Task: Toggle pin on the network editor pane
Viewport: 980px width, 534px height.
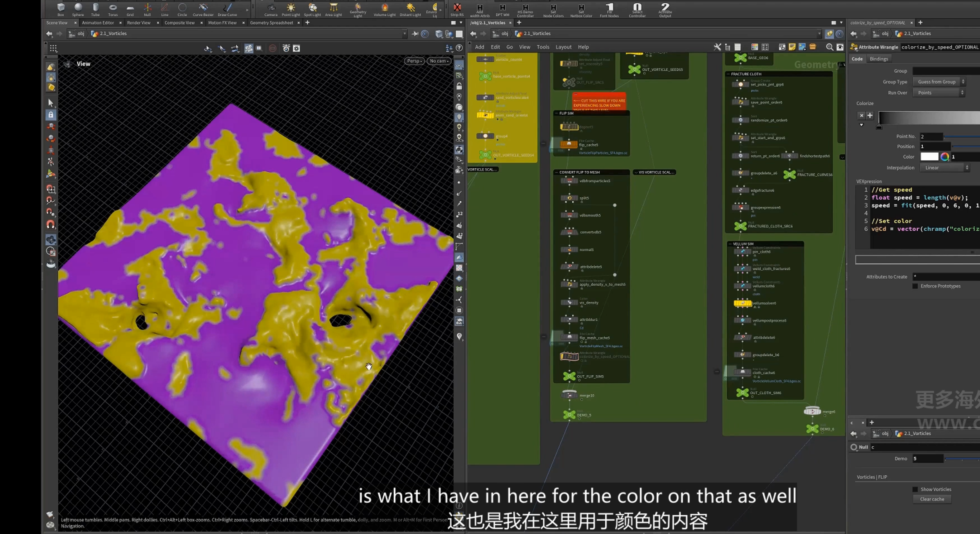Action: coord(829,34)
